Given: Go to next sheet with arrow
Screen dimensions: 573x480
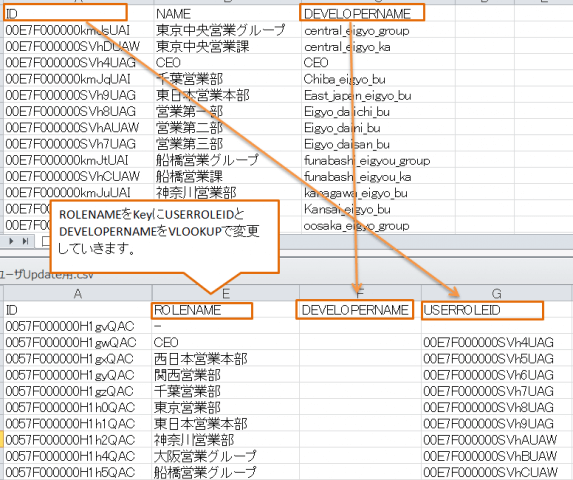Looking at the screenshot, I should [x=12, y=241].
